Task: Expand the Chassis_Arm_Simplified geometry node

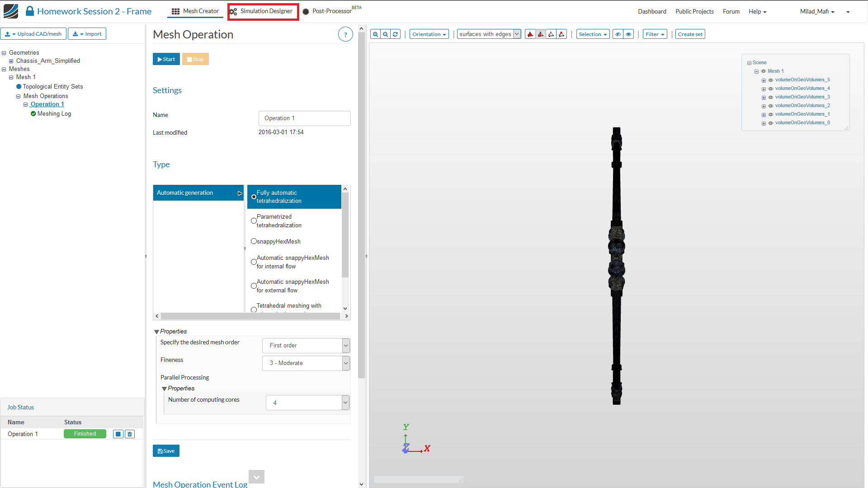Action: (x=11, y=61)
